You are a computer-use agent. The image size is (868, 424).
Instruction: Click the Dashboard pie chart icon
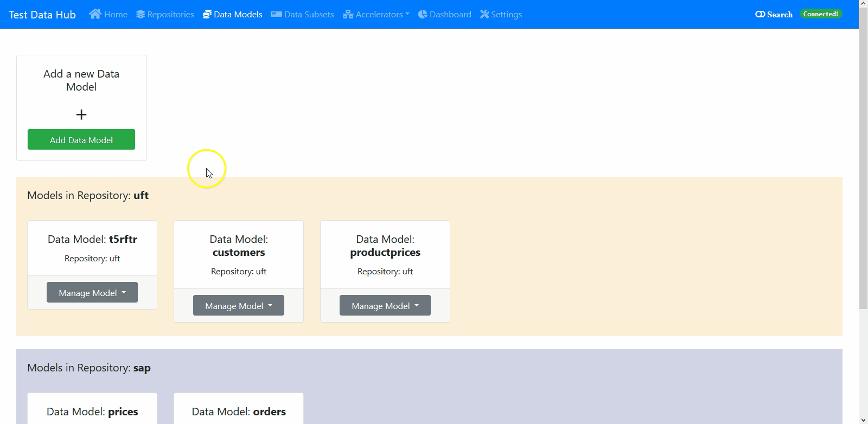point(423,15)
